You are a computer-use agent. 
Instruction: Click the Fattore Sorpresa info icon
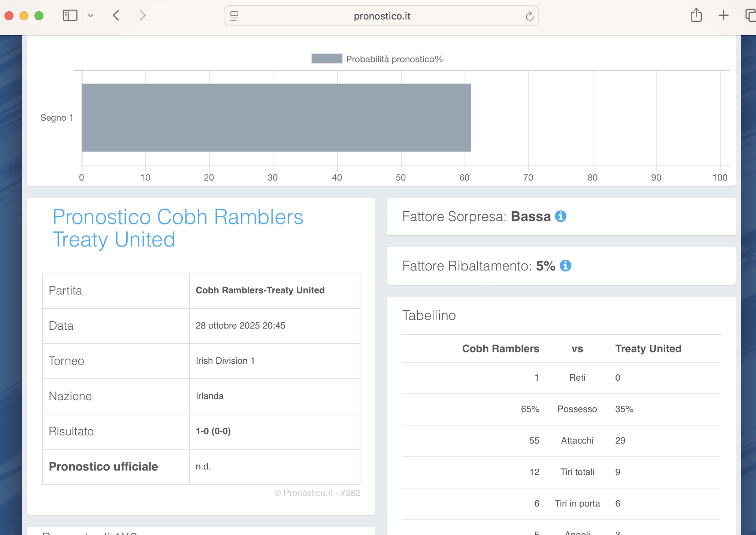560,216
